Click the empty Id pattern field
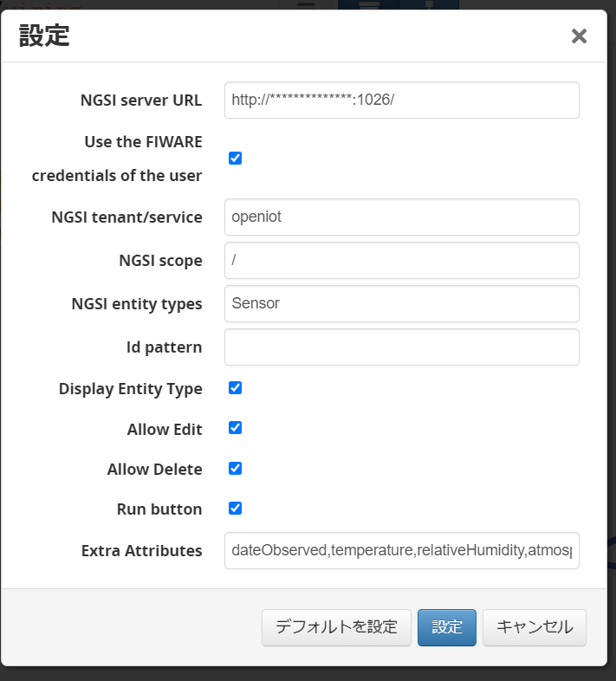The height and width of the screenshot is (681, 616). 401,347
